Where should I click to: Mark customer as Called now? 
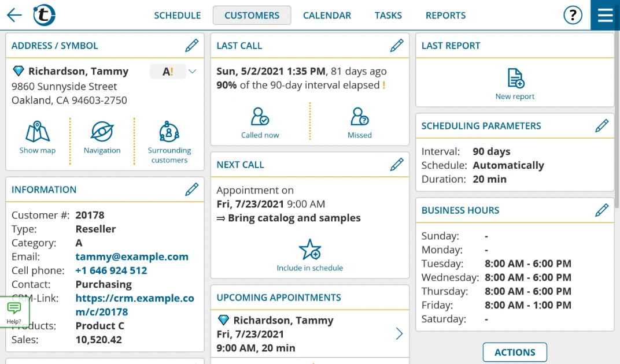pyautogui.click(x=260, y=117)
